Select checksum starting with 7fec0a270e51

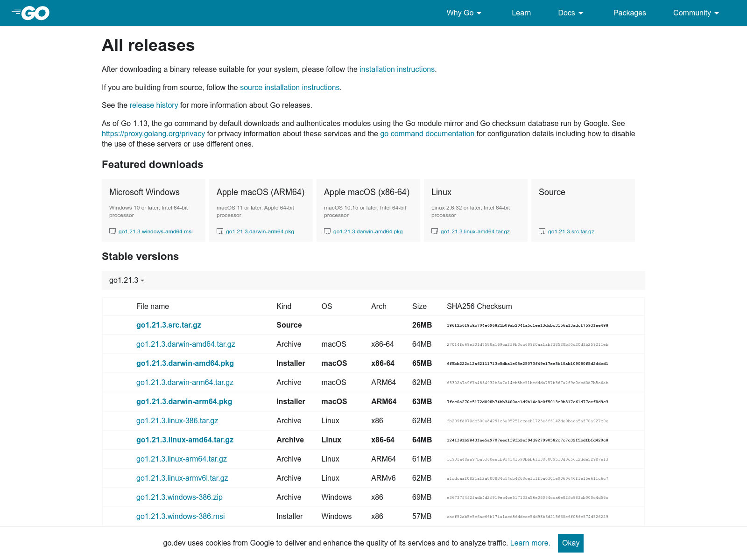[528, 402]
